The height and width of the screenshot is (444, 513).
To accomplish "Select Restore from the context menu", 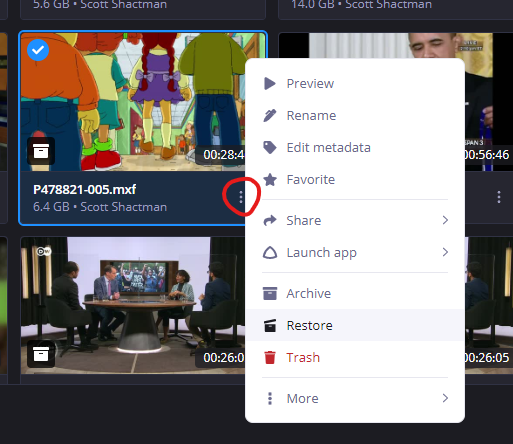I will (x=355, y=325).
